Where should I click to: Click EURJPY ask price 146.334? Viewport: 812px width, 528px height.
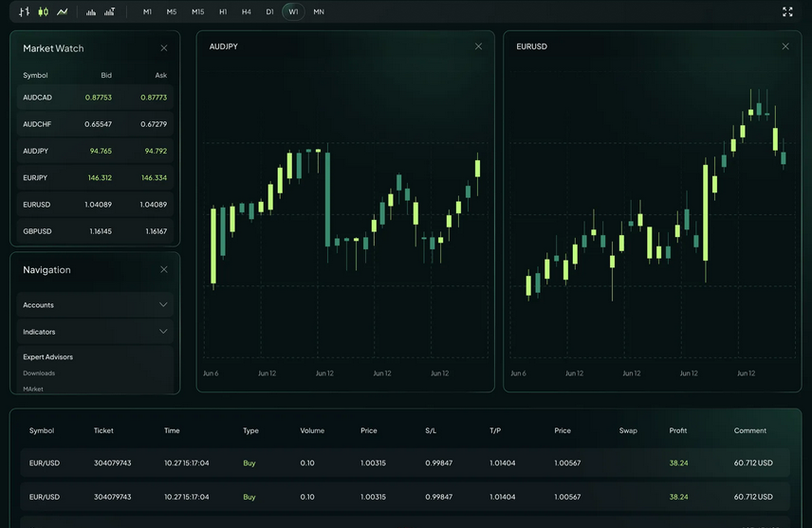click(155, 178)
